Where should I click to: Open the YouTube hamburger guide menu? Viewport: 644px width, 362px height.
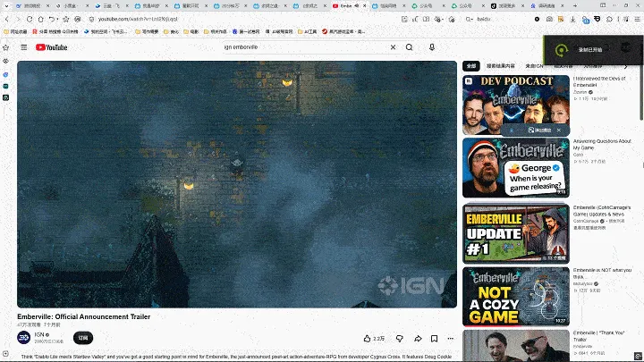(24, 47)
